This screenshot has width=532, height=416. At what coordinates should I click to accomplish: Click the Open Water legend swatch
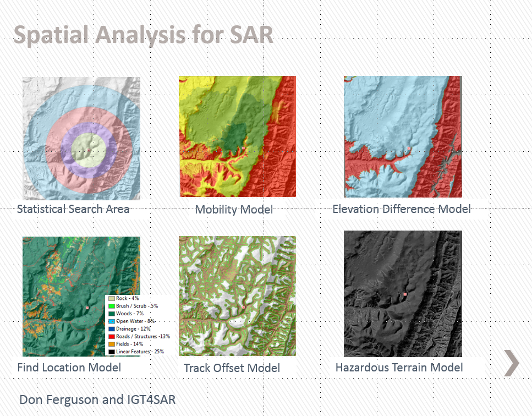(112, 321)
